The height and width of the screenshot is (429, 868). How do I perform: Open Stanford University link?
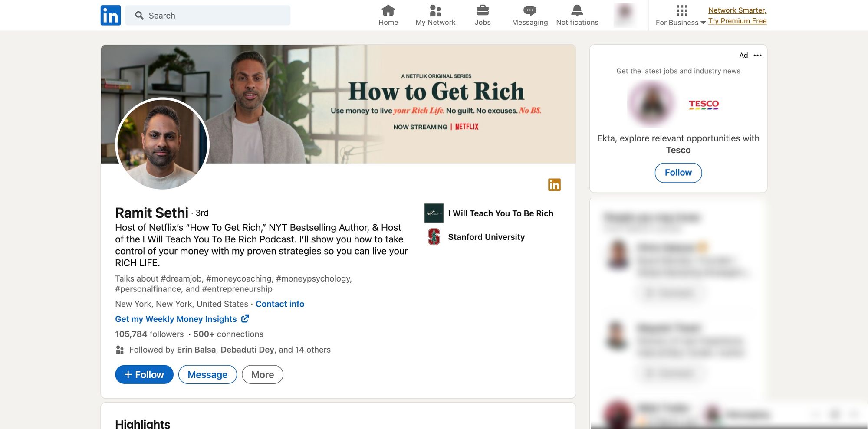click(x=487, y=237)
